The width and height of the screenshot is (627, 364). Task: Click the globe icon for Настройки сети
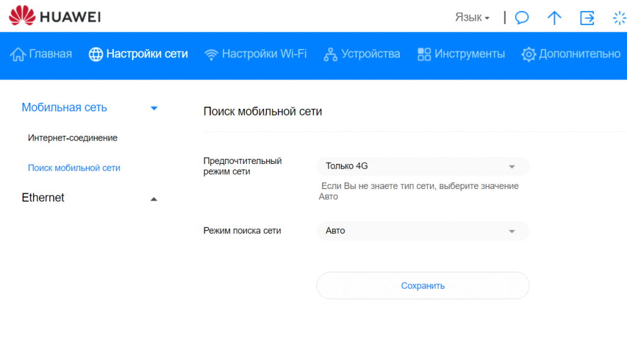point(96,54)
